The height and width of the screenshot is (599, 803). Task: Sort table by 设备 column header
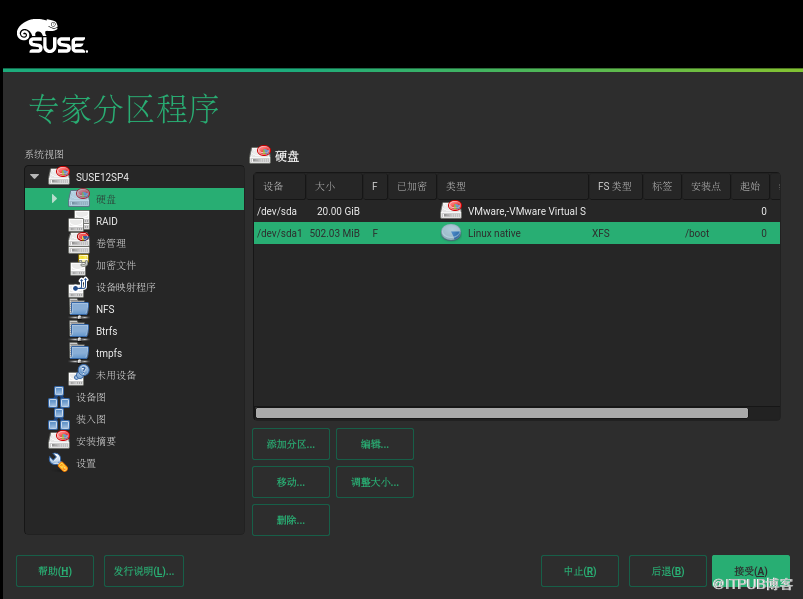click(280, 186)
